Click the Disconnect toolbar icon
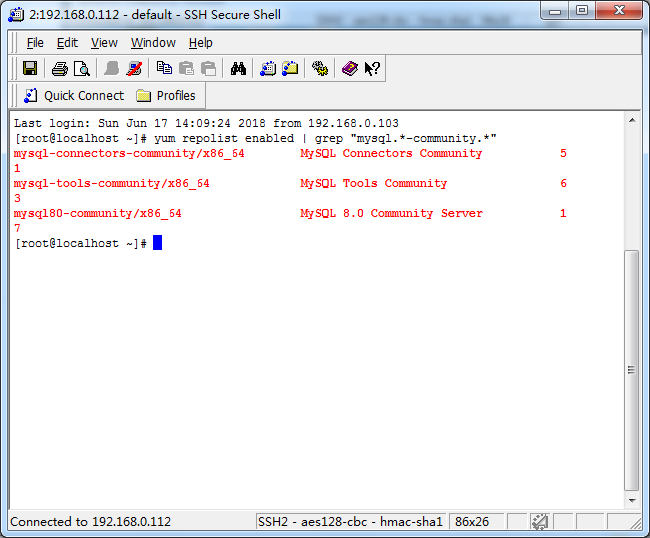Viewport: 650px width, 538px height. pos(134,68)
